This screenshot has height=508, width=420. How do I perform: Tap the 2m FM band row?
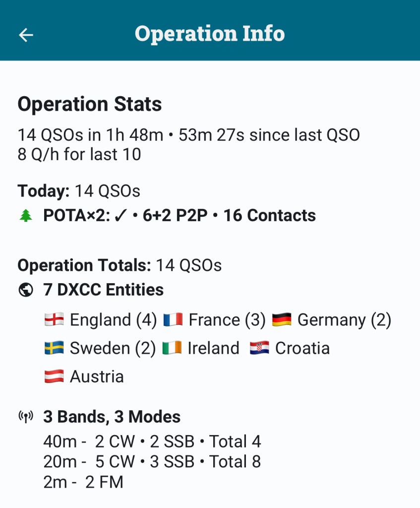(x=83, y=482)
